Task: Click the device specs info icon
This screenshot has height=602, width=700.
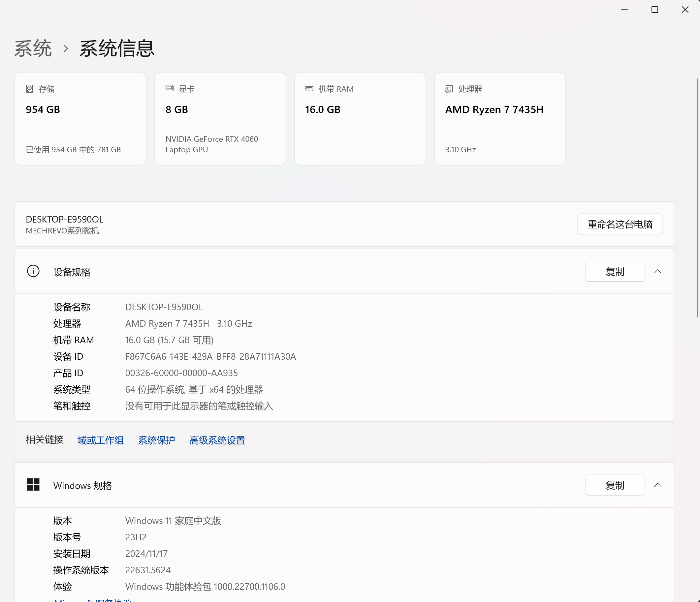Action: 33,271
